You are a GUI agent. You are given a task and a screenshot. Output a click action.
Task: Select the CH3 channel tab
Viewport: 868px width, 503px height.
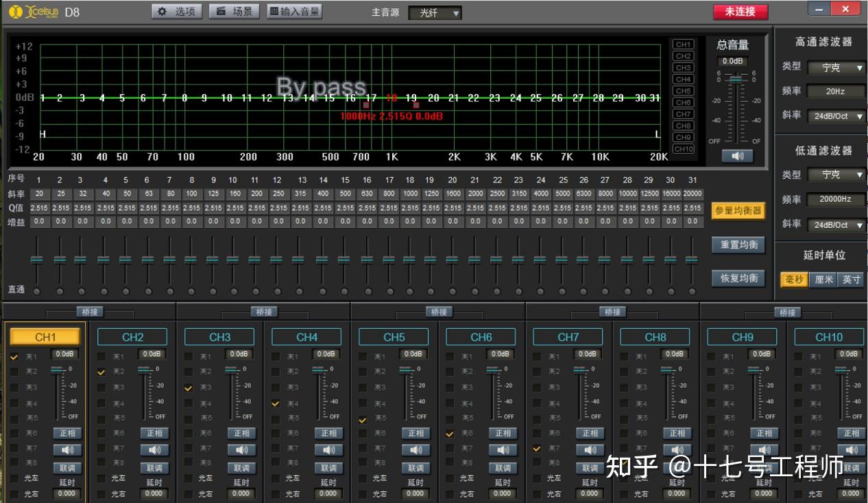[219, 337]
